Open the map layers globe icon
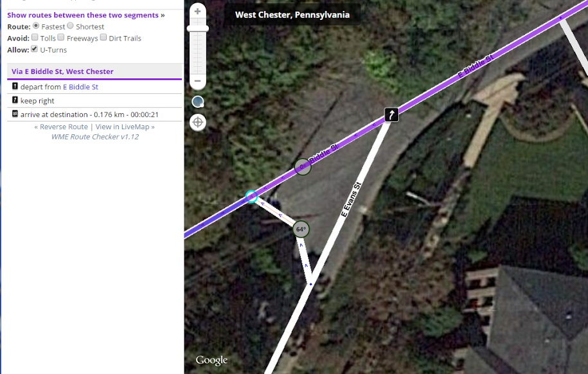The width and height of the screenshot is (588, 374). (x=198, y=102)
